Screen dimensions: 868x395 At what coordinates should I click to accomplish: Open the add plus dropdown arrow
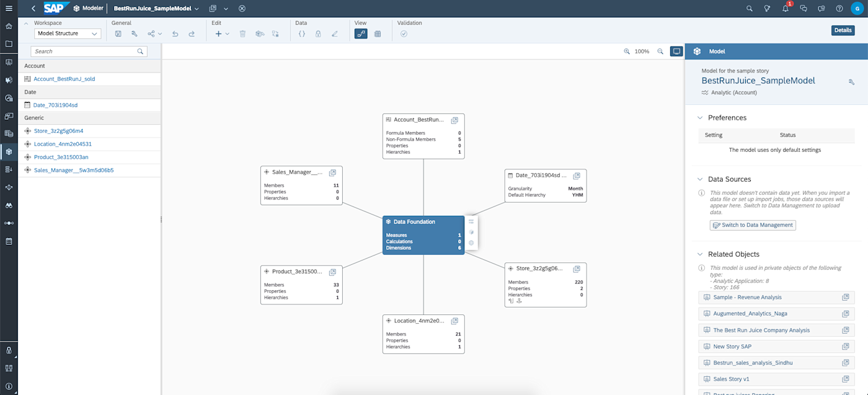(228, 34)
